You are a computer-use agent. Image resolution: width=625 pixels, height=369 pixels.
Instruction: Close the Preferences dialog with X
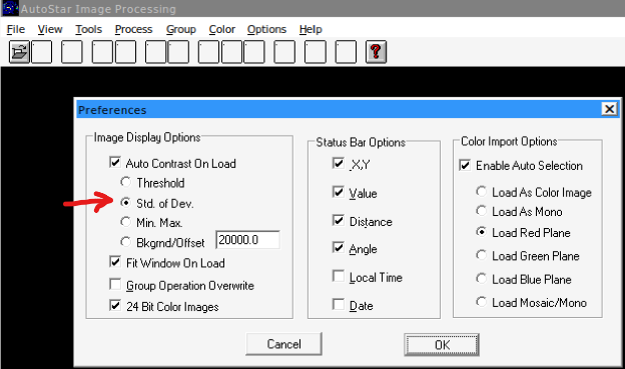[x=609, y=109]
